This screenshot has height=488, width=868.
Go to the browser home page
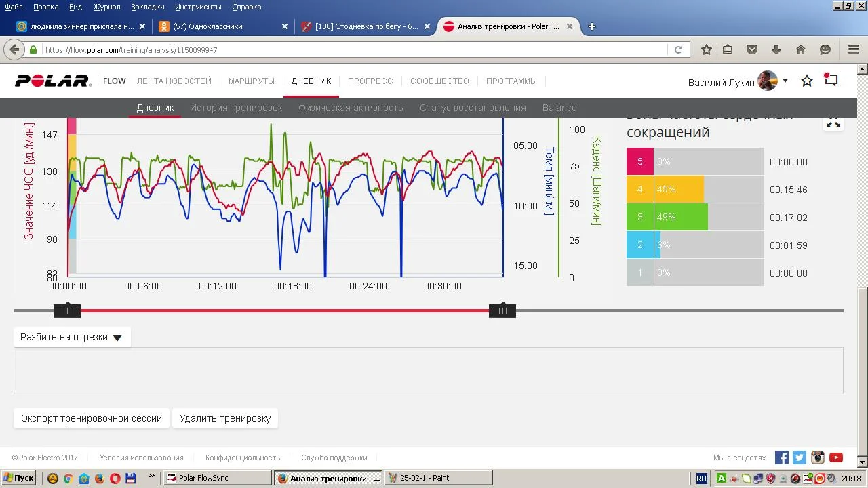click(801, 49)
